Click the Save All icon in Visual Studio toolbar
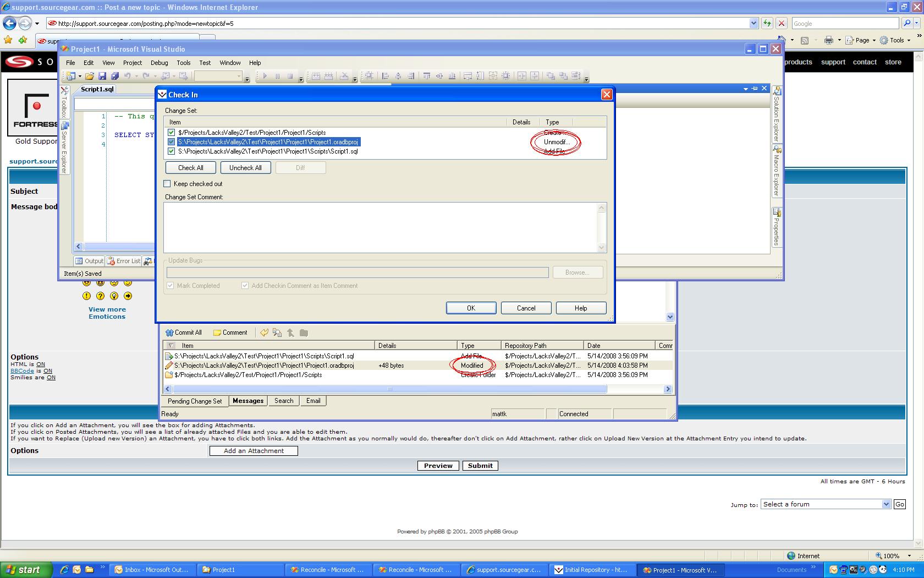Screen dimensions: 924x578 (x=114, y=76)
